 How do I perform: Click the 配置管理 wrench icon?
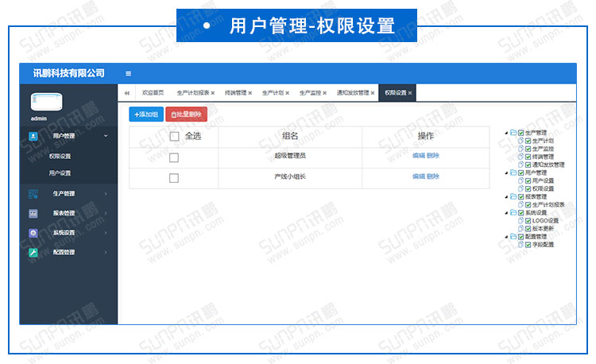coord(33,252)
